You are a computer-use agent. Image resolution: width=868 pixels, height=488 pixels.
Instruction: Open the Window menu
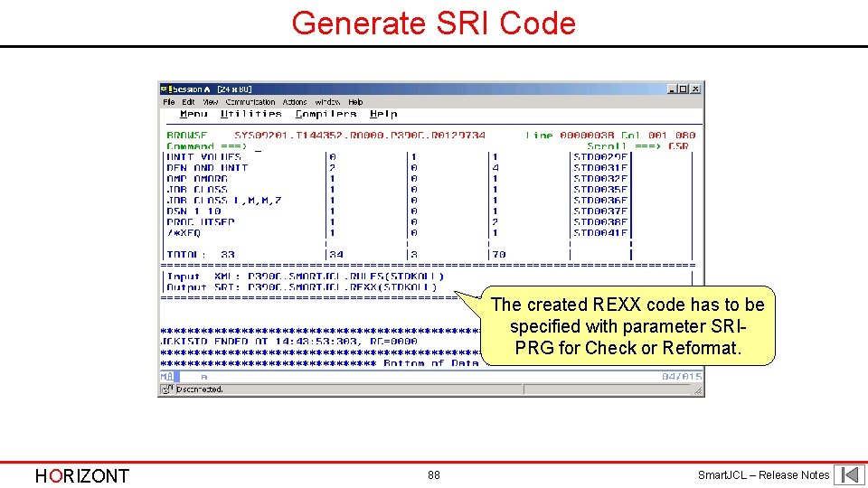tap(327, 102)
